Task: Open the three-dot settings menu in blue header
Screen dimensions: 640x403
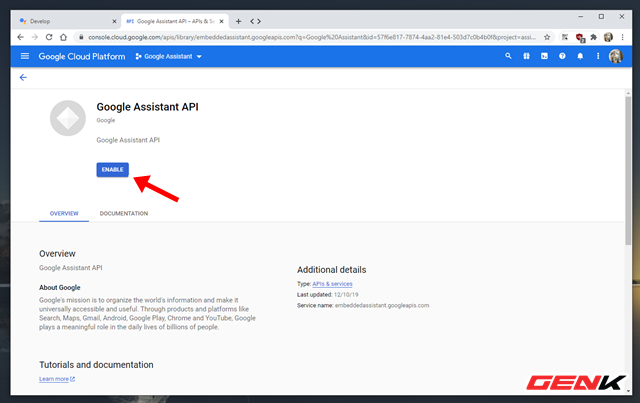Action: 598,56
